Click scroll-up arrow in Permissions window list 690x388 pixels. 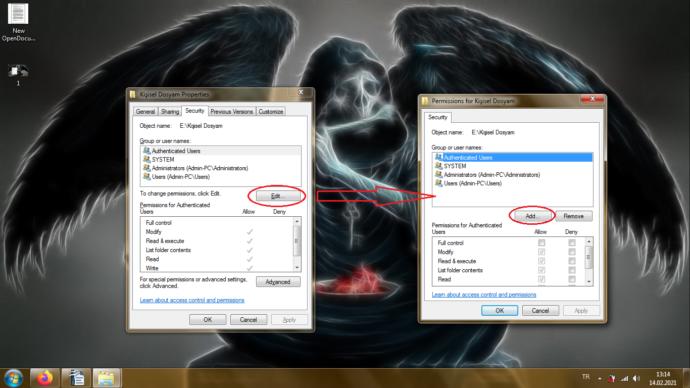pos(589,242)
